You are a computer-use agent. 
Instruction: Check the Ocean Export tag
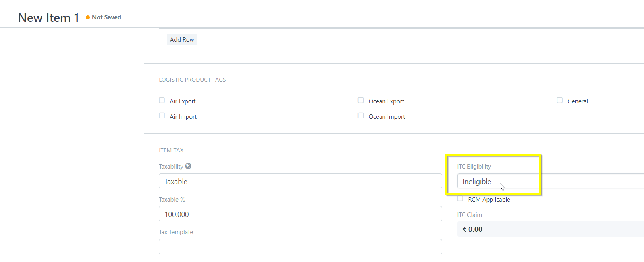pos(361,100)
